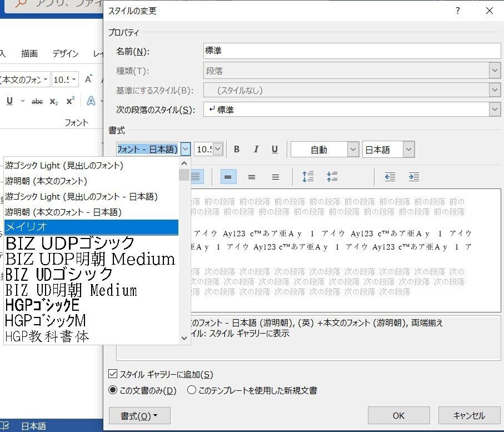Open ribbon font size dropdown arrow
This screenshot has width=504, height=432.
(74, 79)
